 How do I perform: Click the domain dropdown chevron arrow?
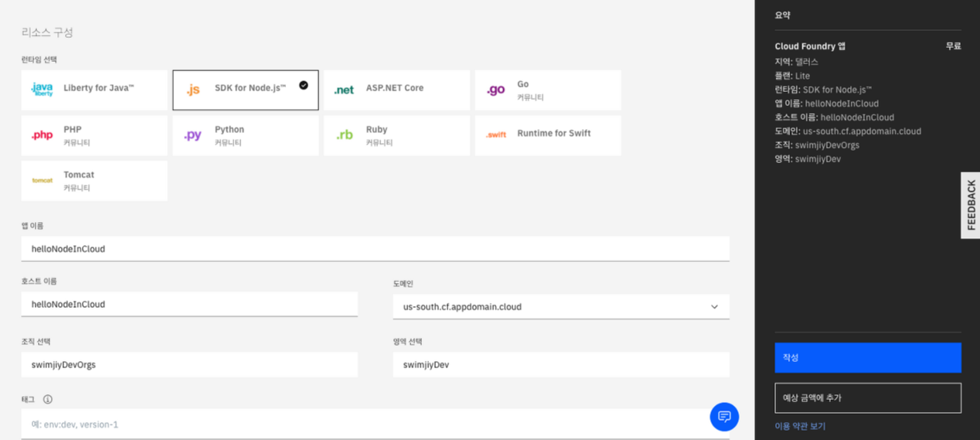pos(715,307)
